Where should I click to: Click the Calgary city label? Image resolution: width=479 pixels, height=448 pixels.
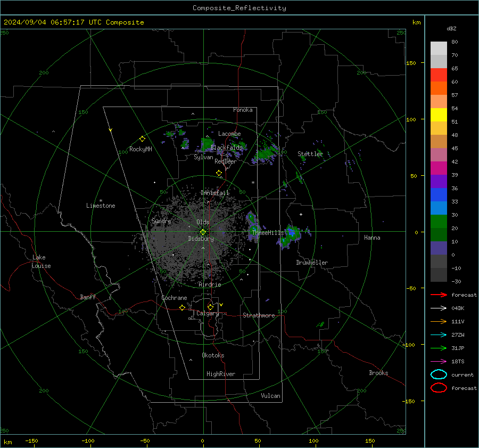pyautogui.click(x=208, y=313)
